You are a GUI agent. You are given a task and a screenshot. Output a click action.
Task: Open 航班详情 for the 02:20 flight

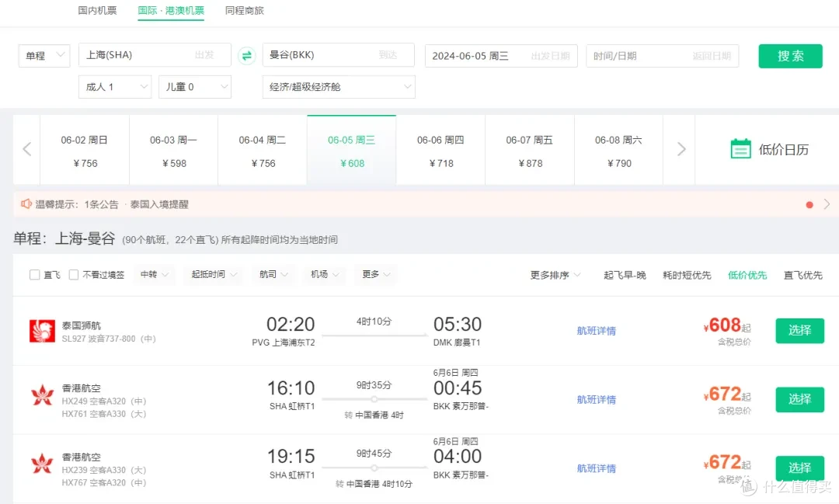(x=596, y=331)
